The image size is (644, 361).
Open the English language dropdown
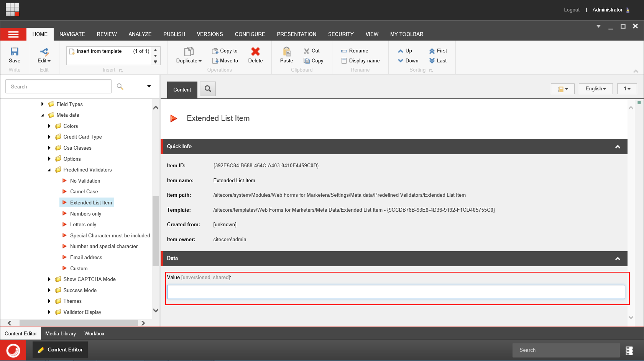tap(595, 89)
